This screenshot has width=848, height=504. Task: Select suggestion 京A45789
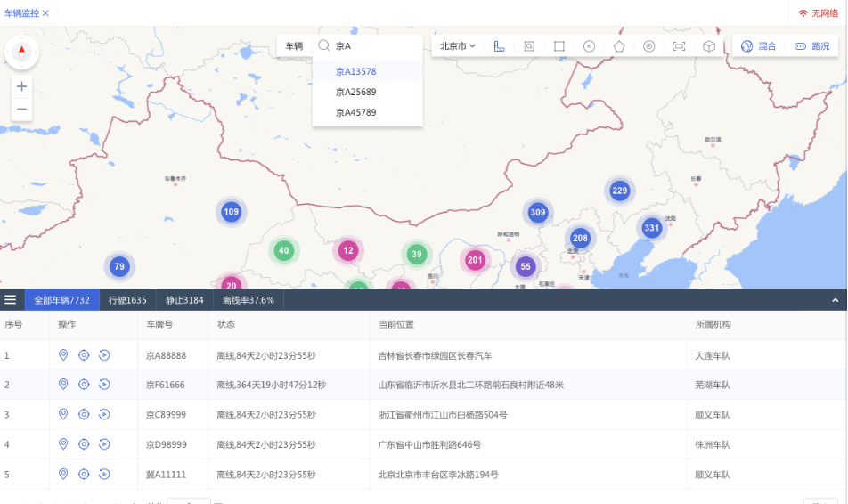pyautogui.click(x=368, y=112)
